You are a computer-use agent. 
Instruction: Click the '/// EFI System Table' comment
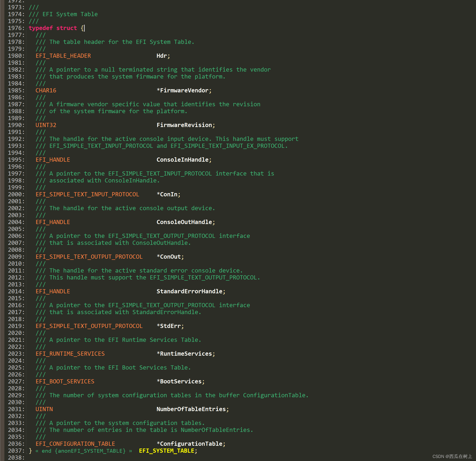[x=63, y=14]
